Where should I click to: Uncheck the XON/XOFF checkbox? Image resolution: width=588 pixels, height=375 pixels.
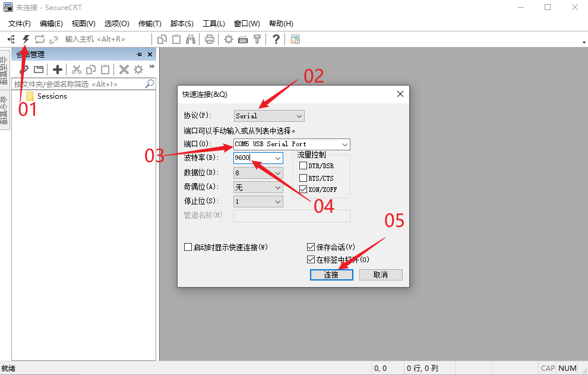point(304,189)
